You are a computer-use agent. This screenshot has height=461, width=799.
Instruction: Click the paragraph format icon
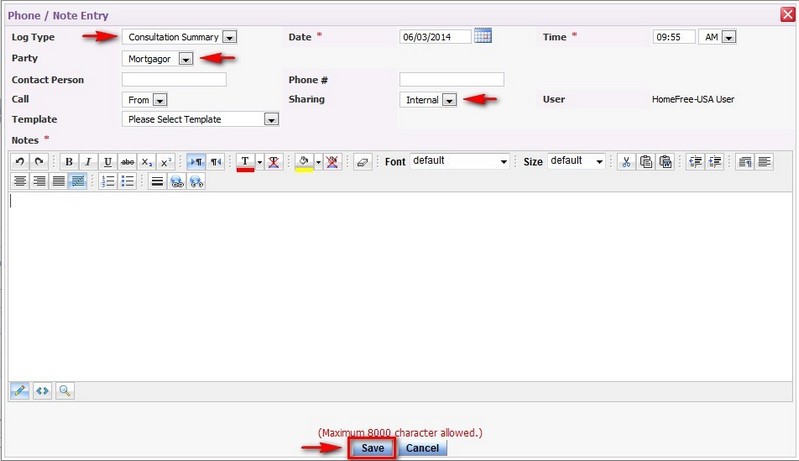[x=744, y=162]
